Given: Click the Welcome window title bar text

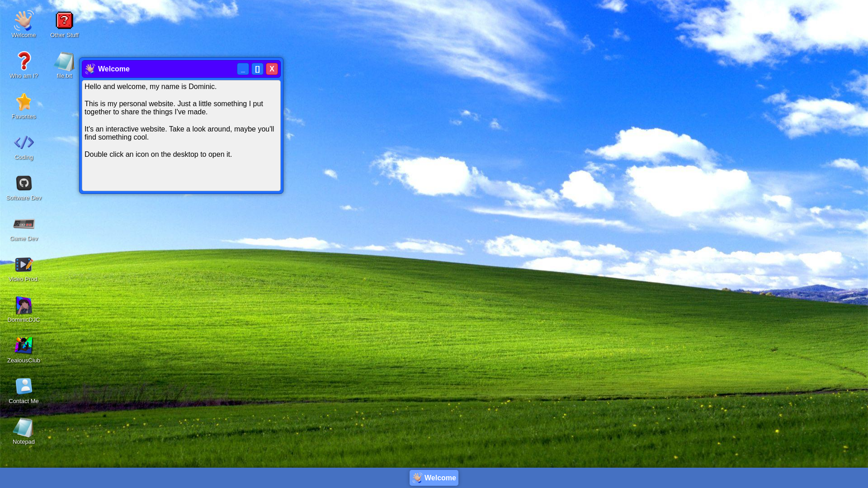Looking at the screenshot, I should click(x=114, y=69).
